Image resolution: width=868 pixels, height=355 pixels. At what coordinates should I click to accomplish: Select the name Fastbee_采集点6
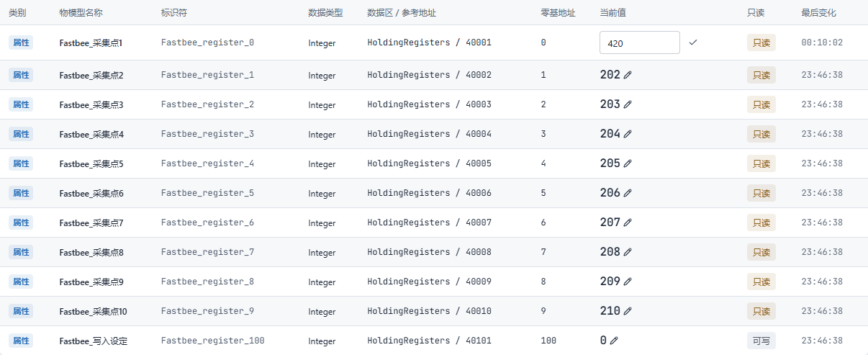click(91, 194)
